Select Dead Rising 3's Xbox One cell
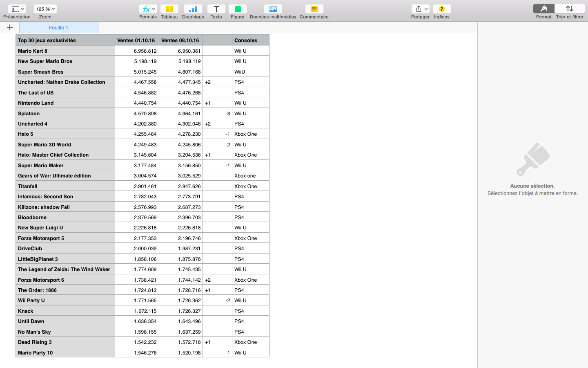 [251, 342]
